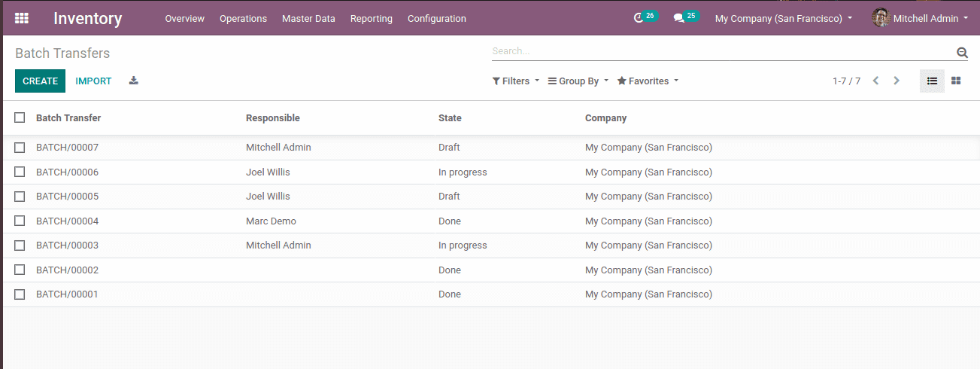This screenshot has height=369, width=980.
Task: Tick checkbox for BATCH/00003
Action: coord(20,245)
